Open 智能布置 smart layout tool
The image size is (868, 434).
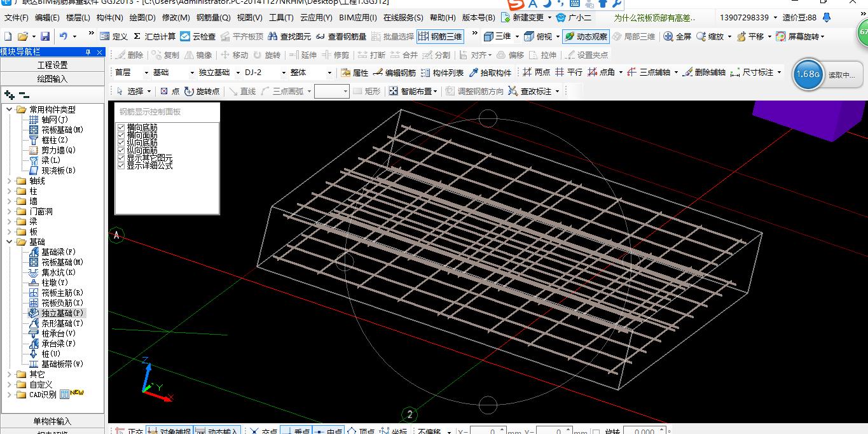413,91
